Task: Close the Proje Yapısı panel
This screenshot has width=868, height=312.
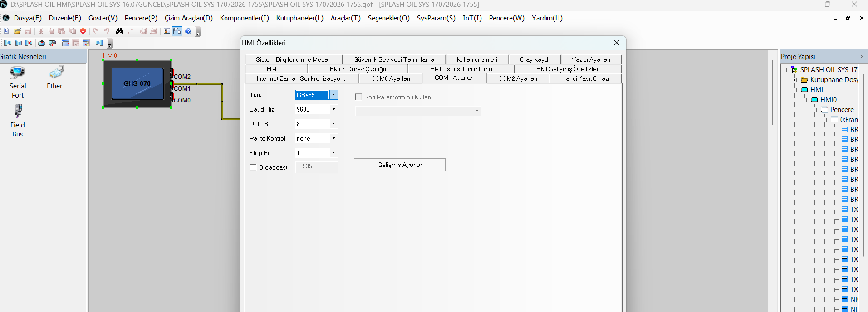Action: (862, 57)
